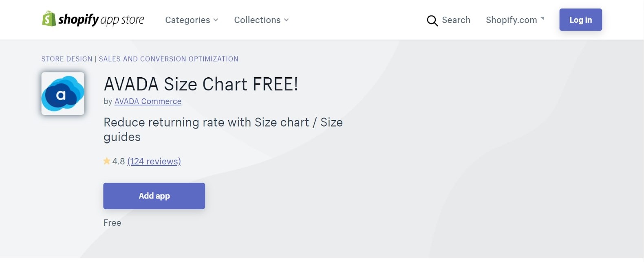Click the Free pricing label

point(112,223)
